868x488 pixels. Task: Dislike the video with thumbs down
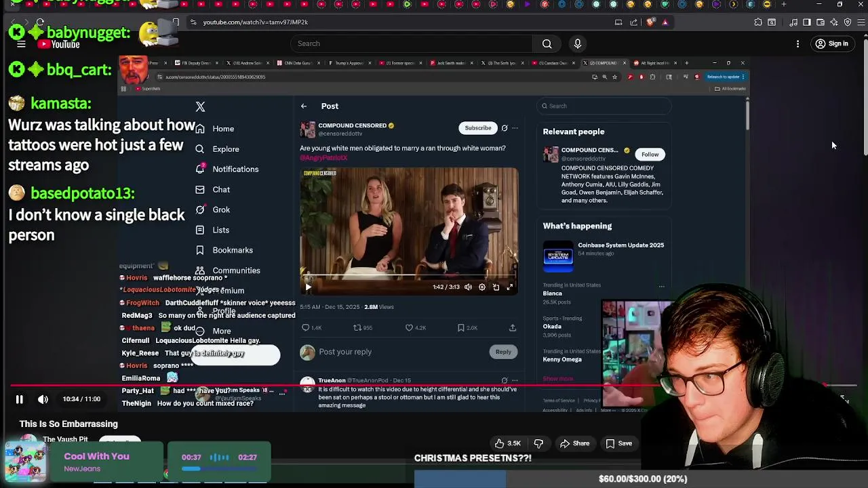click(538, 443)
